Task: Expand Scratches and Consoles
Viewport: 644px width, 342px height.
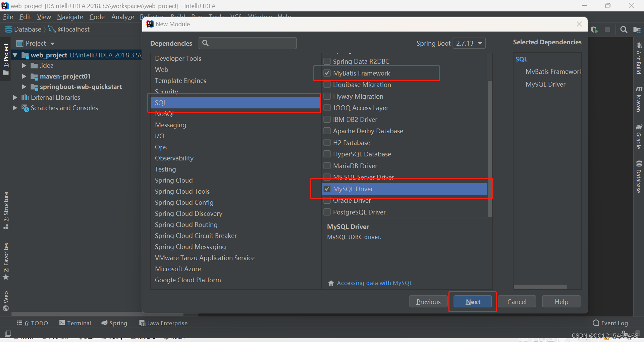Action: point(15,108)
